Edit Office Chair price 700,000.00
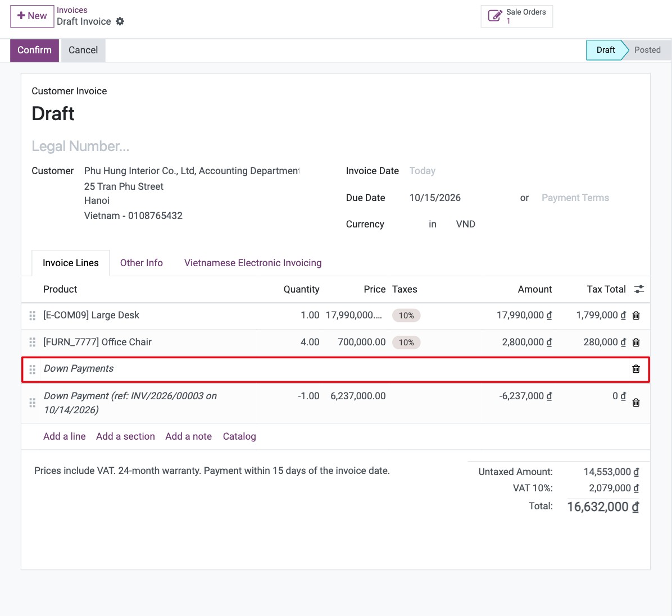Viewport: 672px width, 616px height. pos(361,343)
